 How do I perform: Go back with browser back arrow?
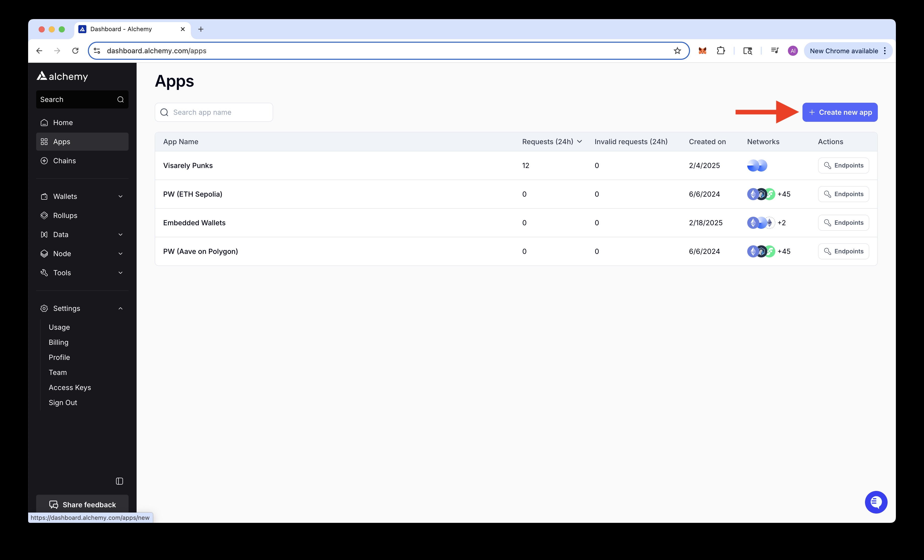pyautogui.click(x=39, y=51)
